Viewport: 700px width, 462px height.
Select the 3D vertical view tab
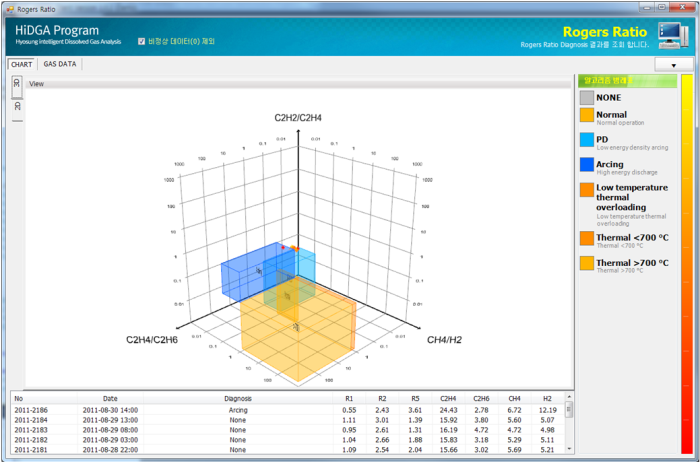point(17,87)
